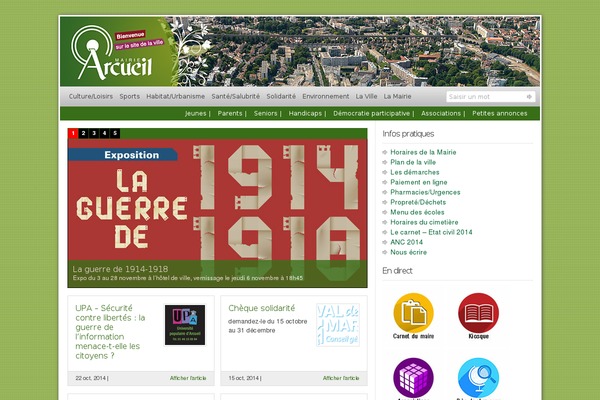The image size is (600, 400).
Task: Go to the Seniors section
Action: point(265,113)
